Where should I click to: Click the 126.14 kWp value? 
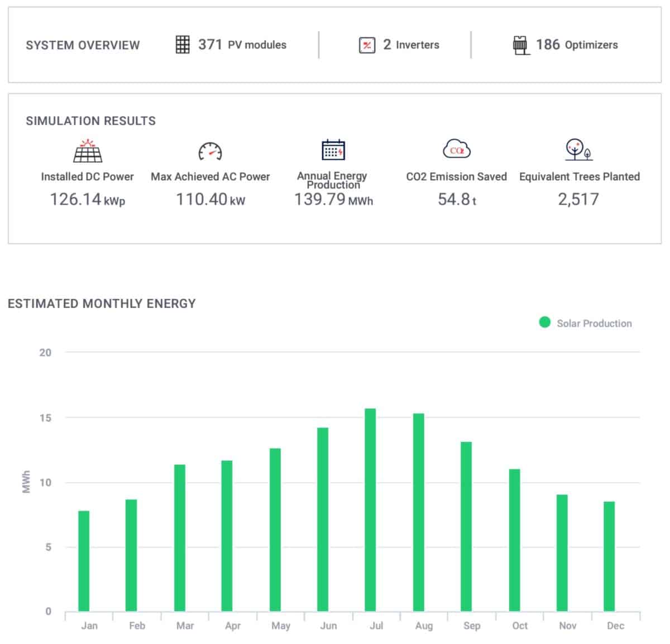click(x=88, y=199)
